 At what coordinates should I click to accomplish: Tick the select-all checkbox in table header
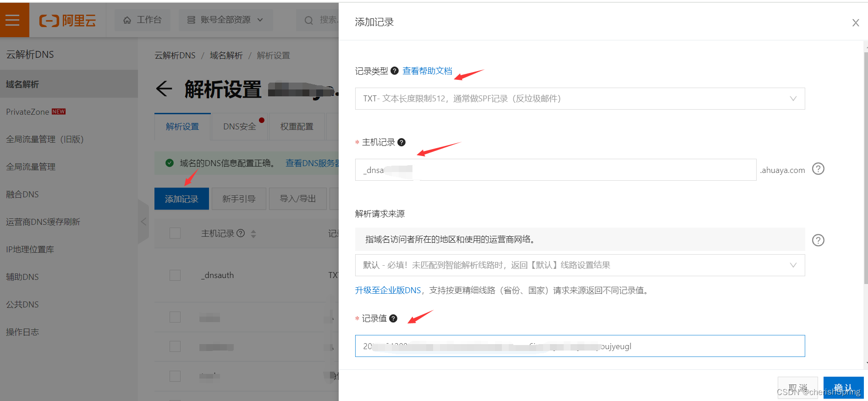175,233
